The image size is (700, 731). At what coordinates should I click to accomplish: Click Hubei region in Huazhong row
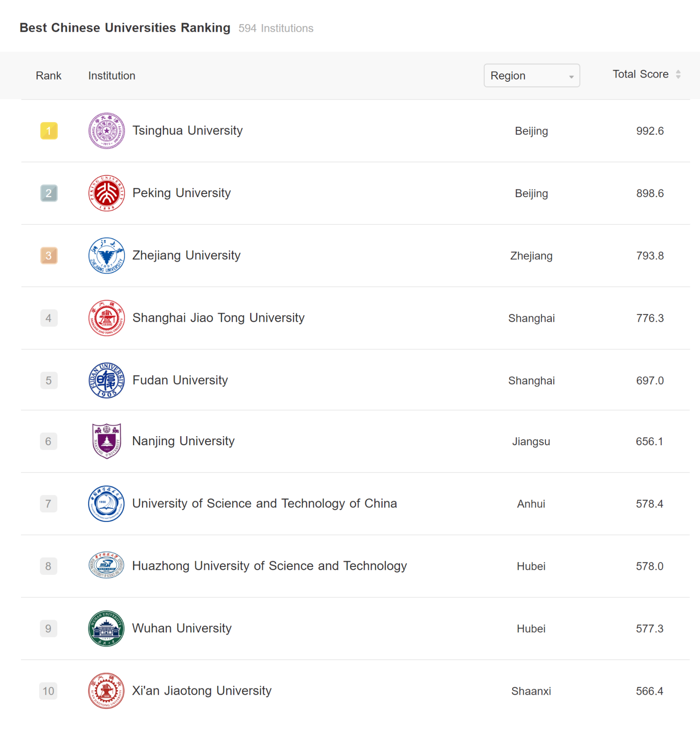tap(531, 566)
